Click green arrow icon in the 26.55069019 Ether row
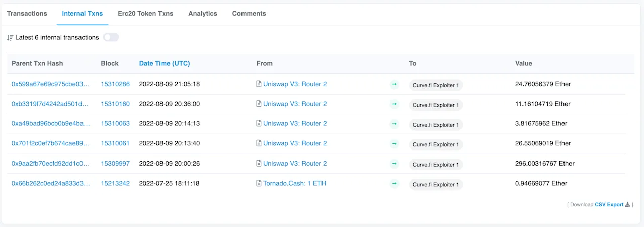The height and width of the screenshot is (227, 644). pos(394,143)
